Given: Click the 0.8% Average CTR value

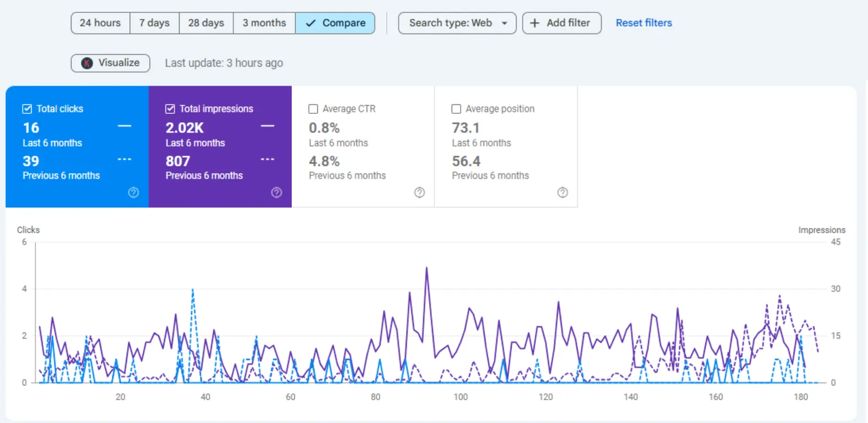Looking at the screenshot, I should point(324,128).
